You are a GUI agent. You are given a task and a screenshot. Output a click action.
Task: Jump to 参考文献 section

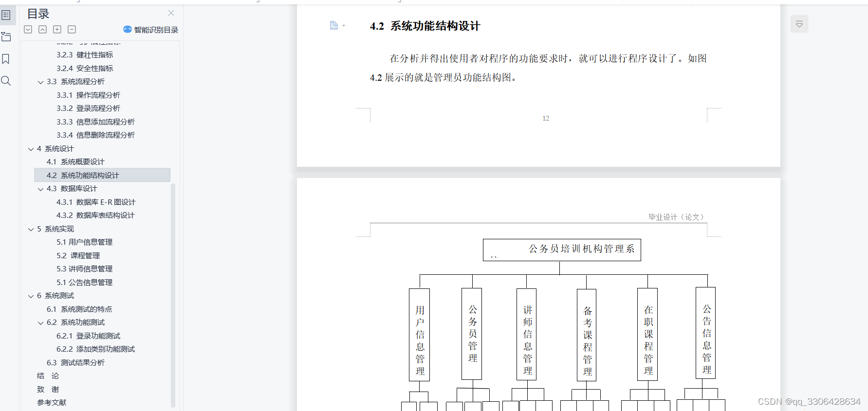click(52, 403)
